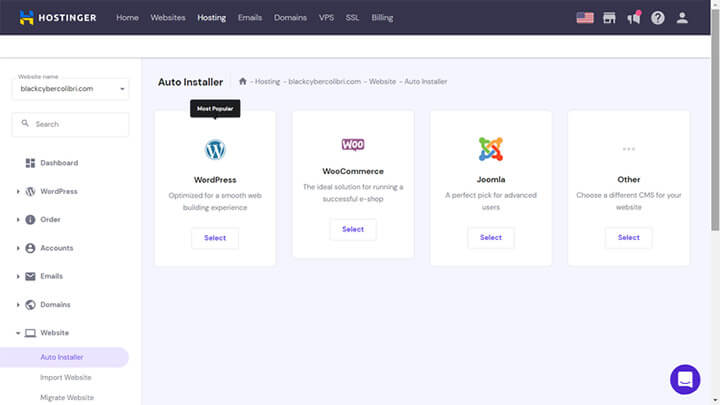Select Joomla for installation
Image resolution: width=720 pixels, height=405 pixels.
(490, 237)
